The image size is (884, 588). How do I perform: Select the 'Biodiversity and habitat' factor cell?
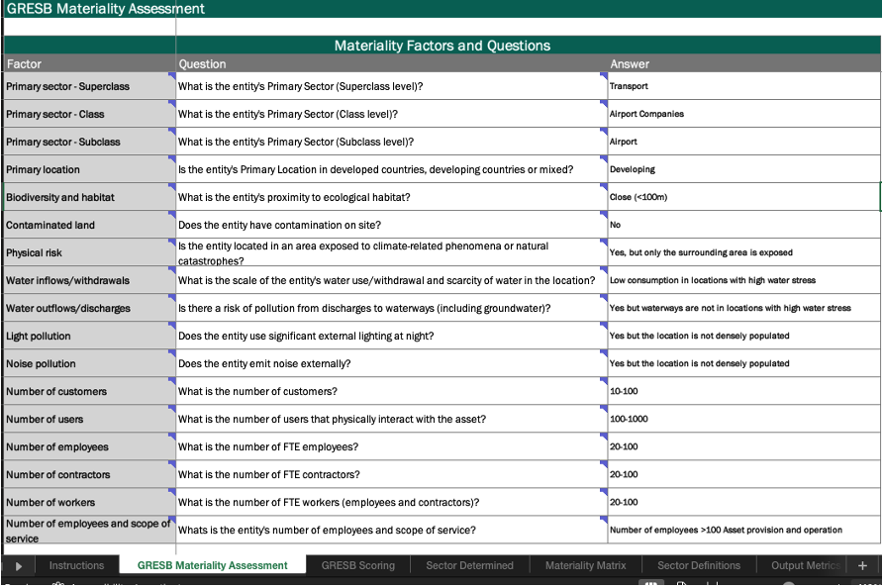tap(90, 197)
